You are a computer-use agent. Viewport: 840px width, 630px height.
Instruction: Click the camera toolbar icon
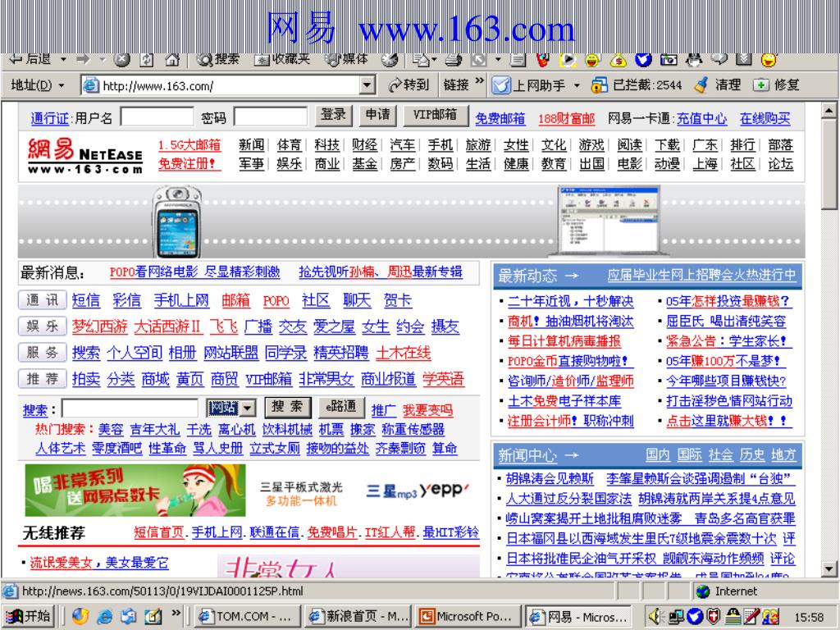point(669,59)
